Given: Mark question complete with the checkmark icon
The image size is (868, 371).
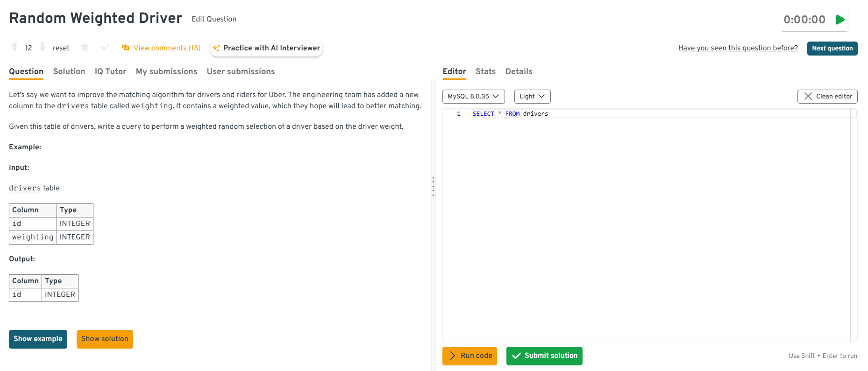Looking at the screenshot, I should click(x=105, y=47).
